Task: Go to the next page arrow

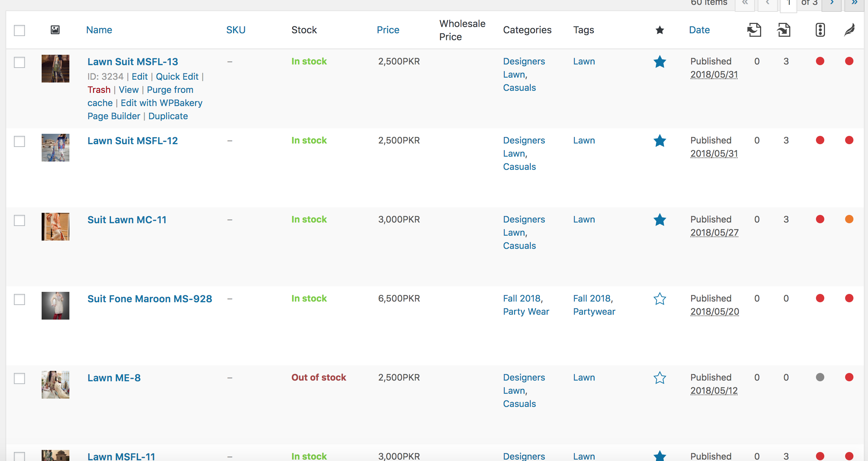Action: 832,3
